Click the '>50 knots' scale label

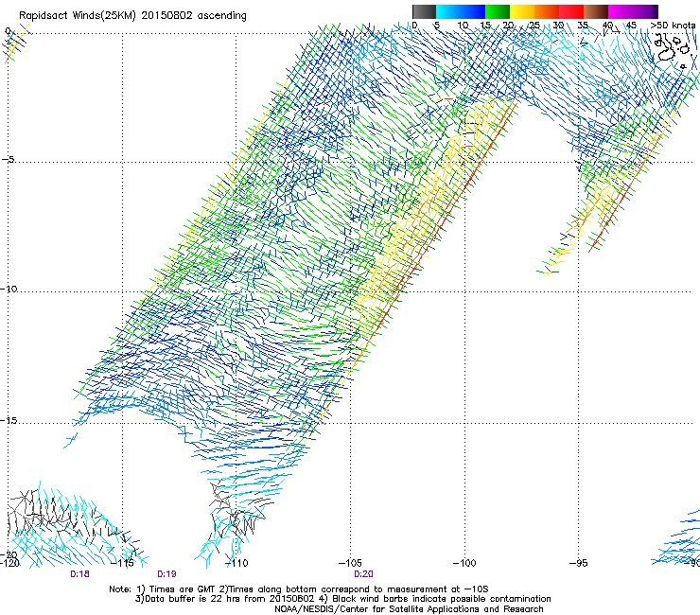[673, 26]
